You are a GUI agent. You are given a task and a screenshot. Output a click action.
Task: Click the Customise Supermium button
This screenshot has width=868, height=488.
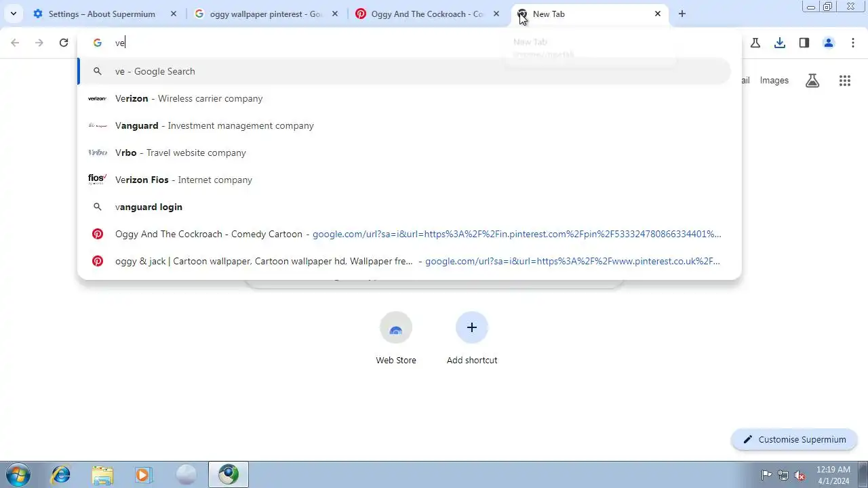point(794,439)
